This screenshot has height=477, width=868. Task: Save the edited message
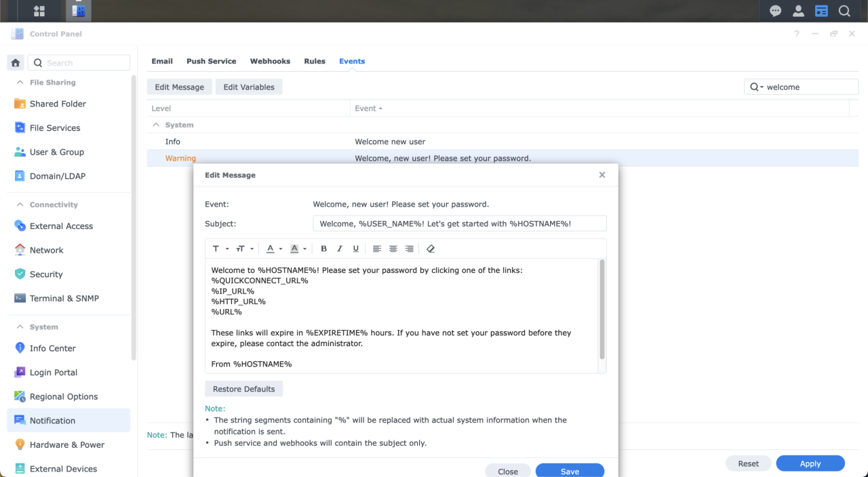(x=570, y=470)
